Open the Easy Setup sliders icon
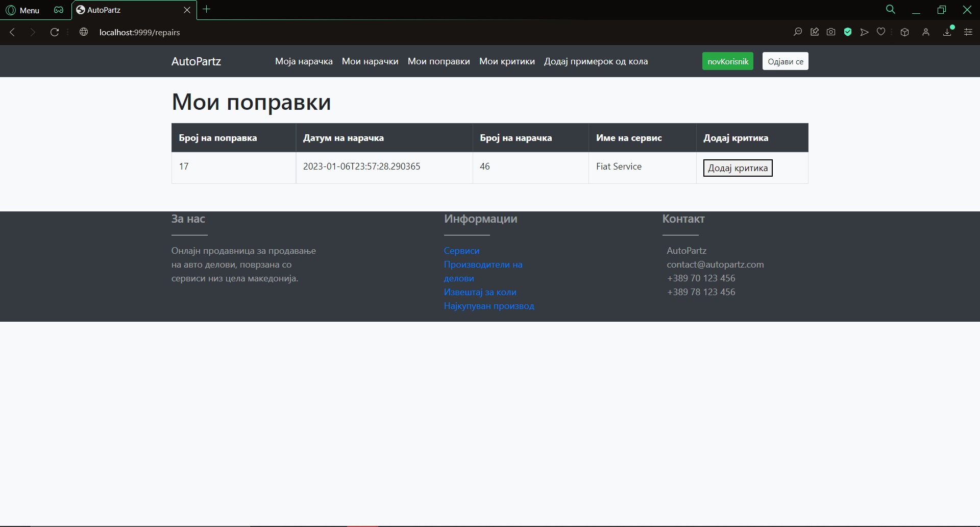Screen dimensions: 980x527 pos(968,32)
